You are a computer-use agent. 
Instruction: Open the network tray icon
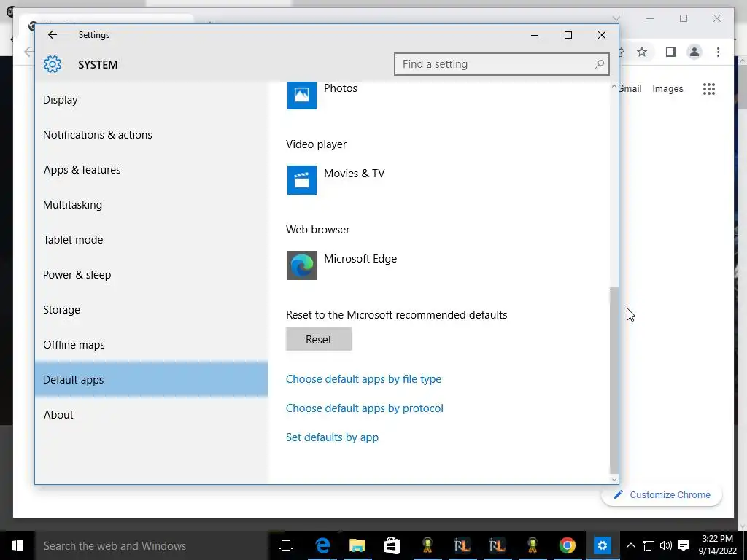click(648, 545)
